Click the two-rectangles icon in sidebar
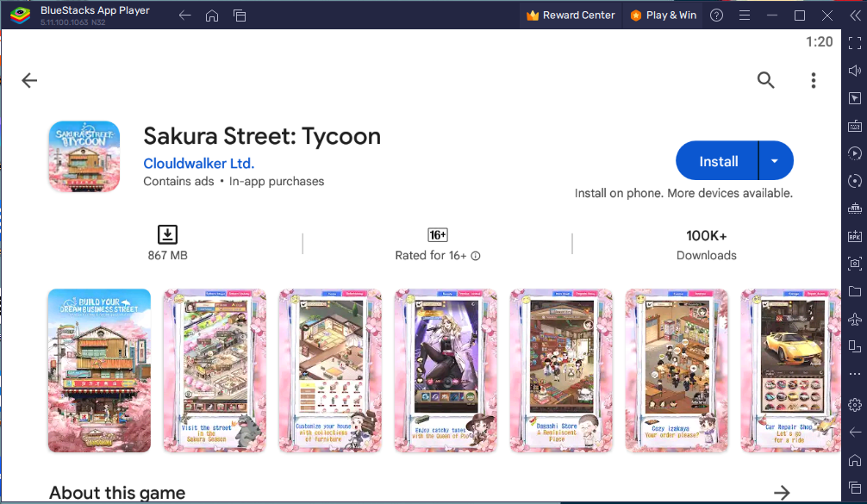Image resolution: width=867 pixels, height=504 pixels. pos(855,346)
